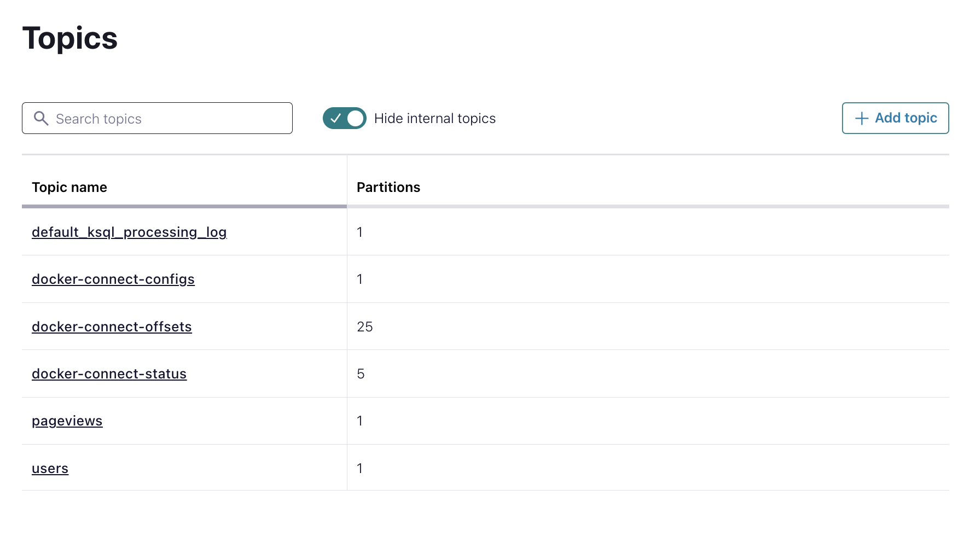Click the magnifier icon in search box

41,118
